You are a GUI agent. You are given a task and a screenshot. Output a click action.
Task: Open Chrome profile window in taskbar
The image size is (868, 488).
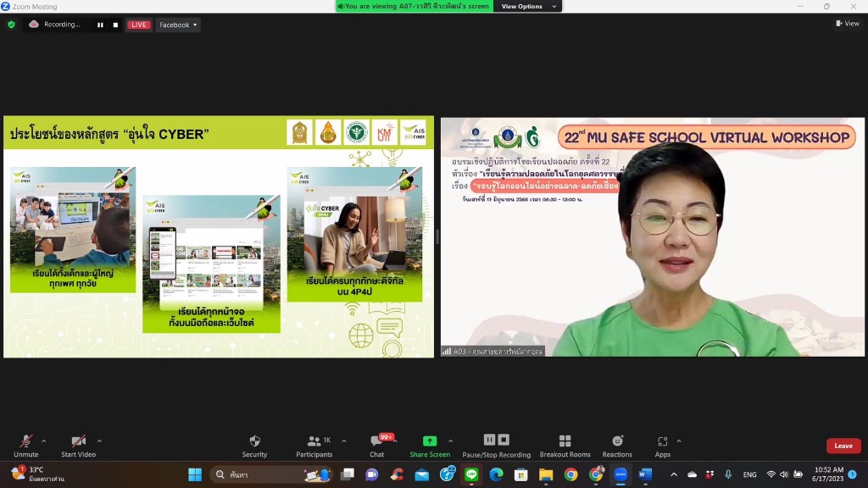pyautogui.click(x=596, y=474)
